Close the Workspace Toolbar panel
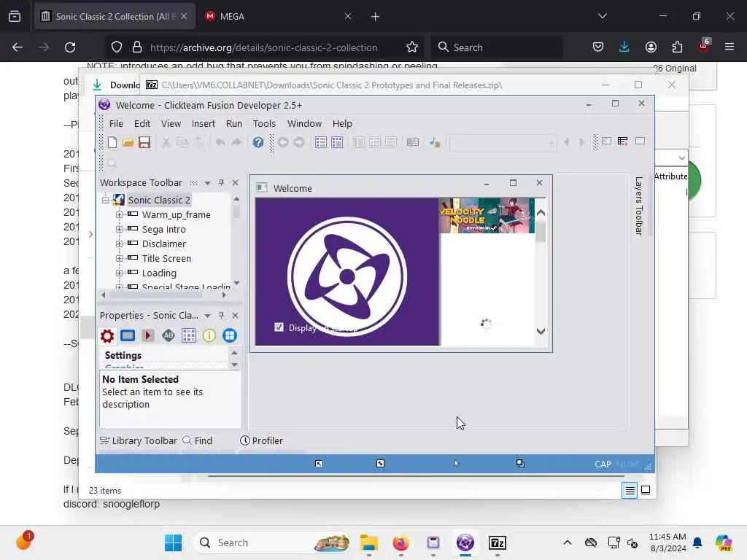 (x=235, y=182)
